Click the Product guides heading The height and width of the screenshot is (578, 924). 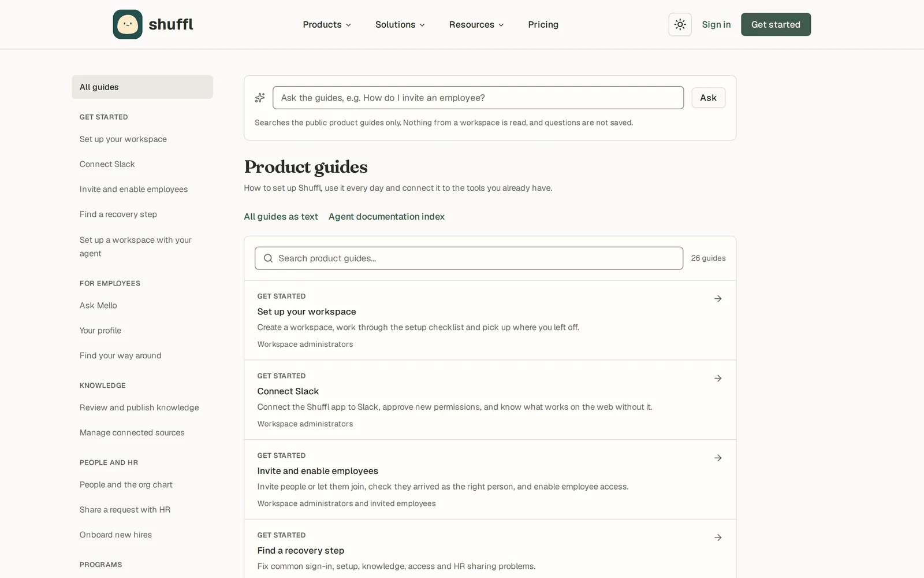(305, 167)
